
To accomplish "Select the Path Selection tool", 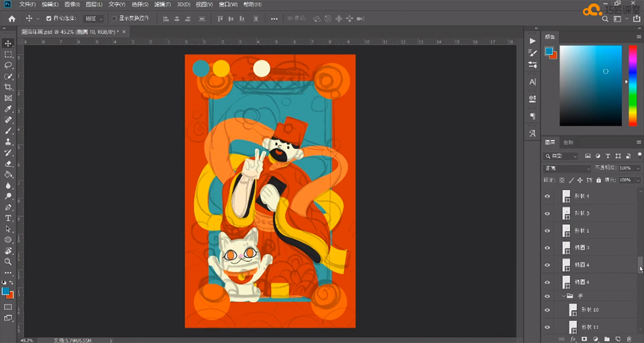I will tap(8, 229).
